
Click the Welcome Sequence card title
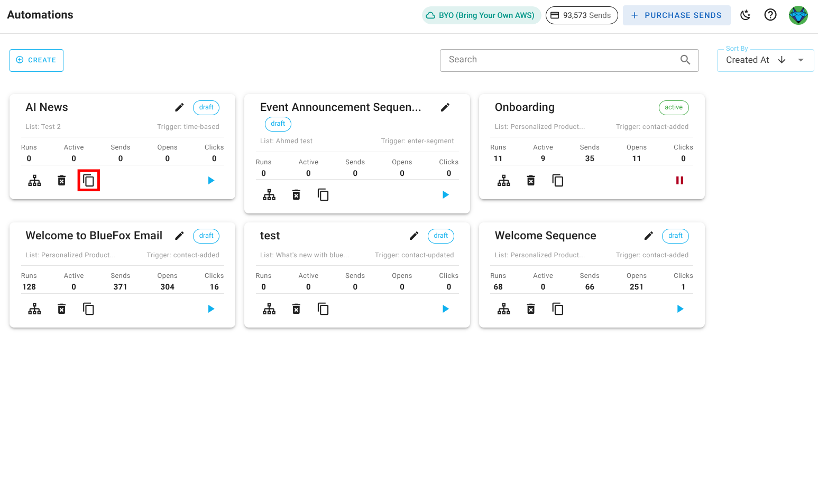545,236
